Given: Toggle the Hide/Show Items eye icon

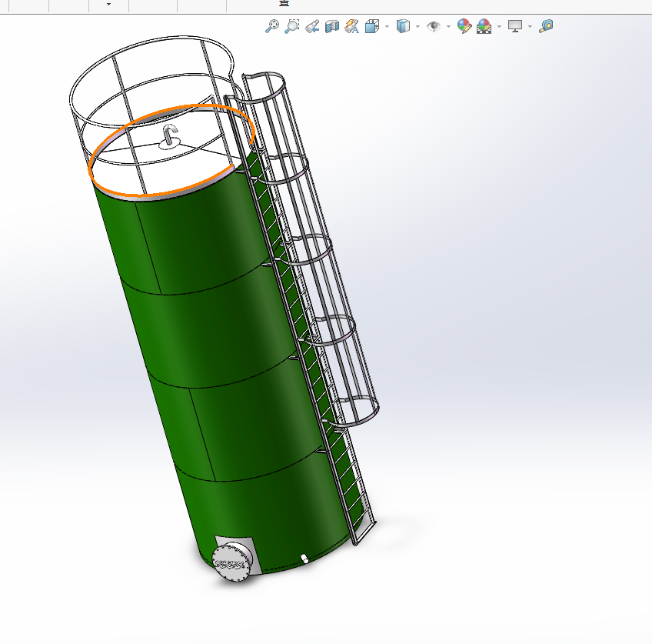Looking at the screenshot, I should [x=434, y=26].
